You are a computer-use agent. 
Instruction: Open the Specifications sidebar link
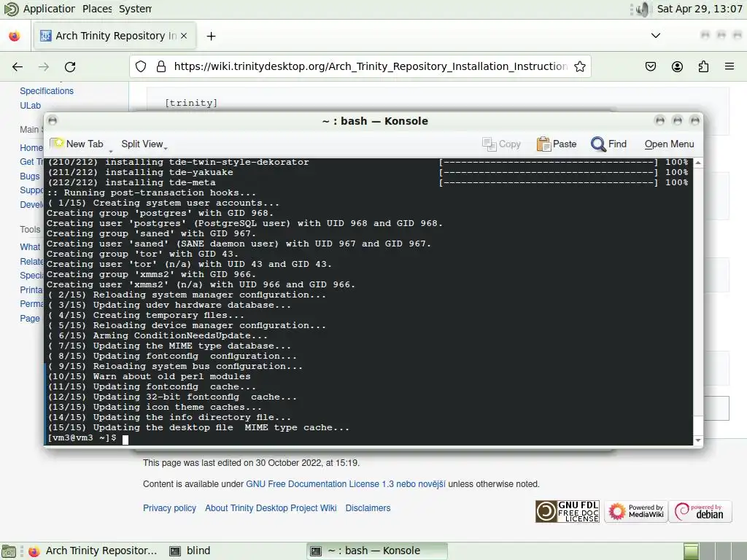(47, 91)
